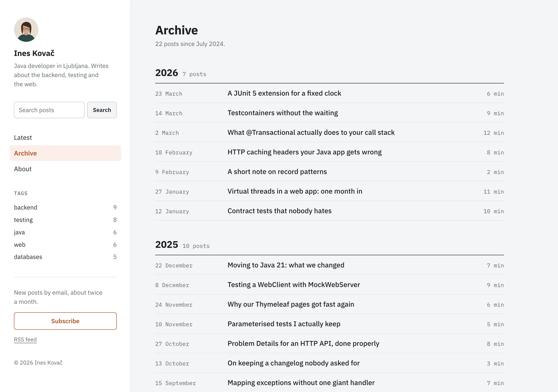This screenshot has height=392, width=558.
Task: Select the Archive nav item
Action: point(65,153)
